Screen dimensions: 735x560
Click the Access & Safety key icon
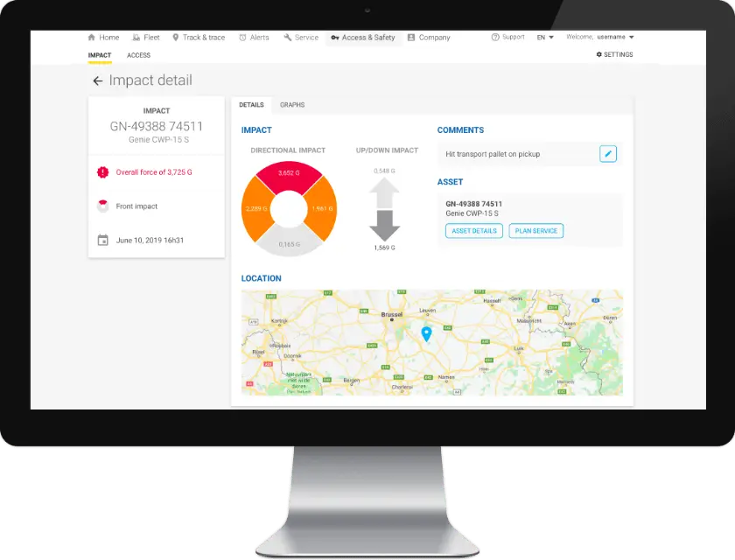(x=334, y=38)
